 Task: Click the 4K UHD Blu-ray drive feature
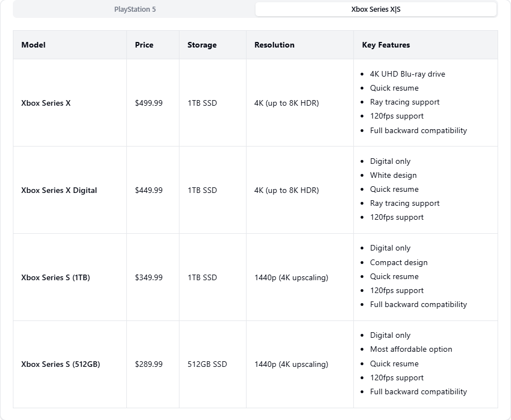tap(408, 74)
